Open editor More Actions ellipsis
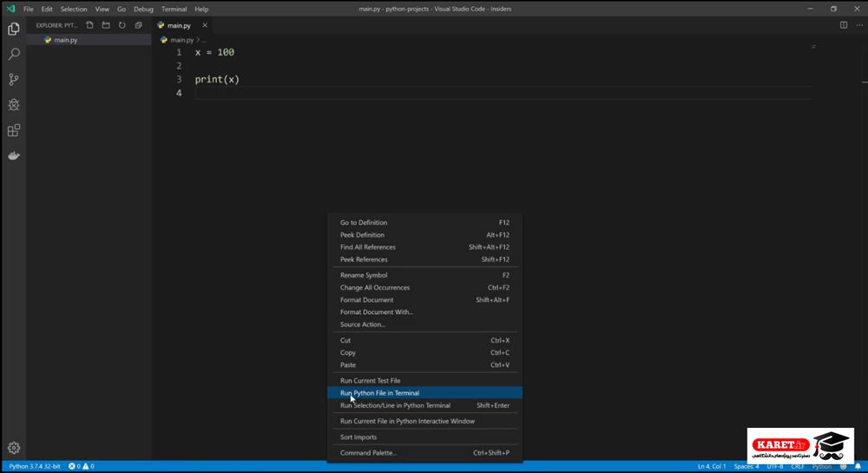Screen dimensions: 868x473 click(859, 25)
